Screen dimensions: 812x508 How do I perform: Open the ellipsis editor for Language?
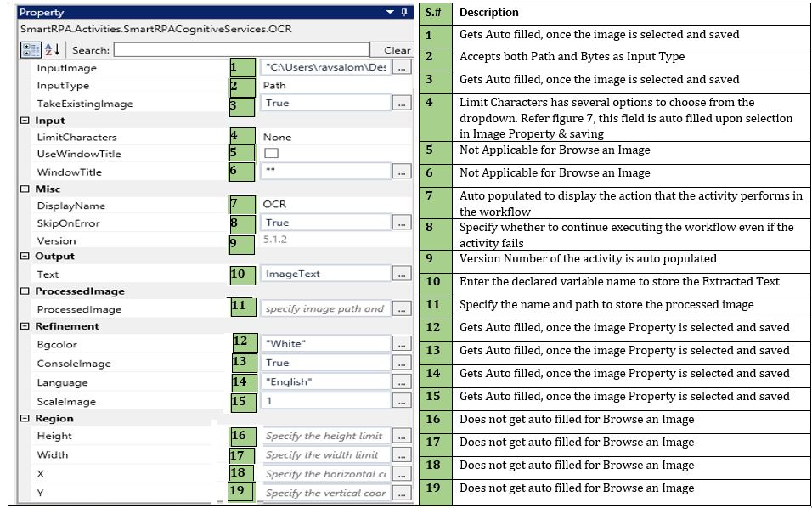click(403, 382)
